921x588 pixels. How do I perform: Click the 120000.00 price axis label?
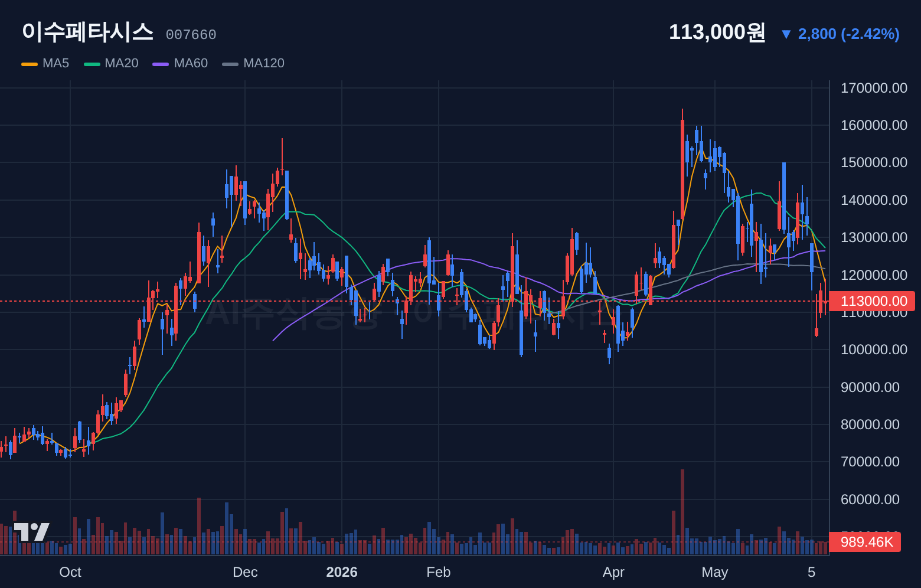[x=874, y=275]
